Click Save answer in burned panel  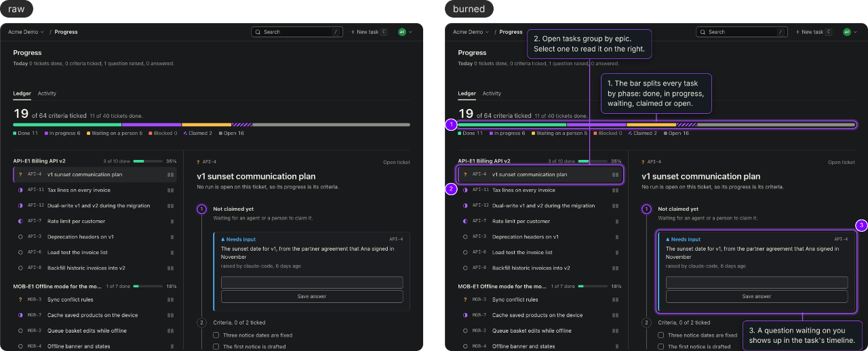click(757, 297)
